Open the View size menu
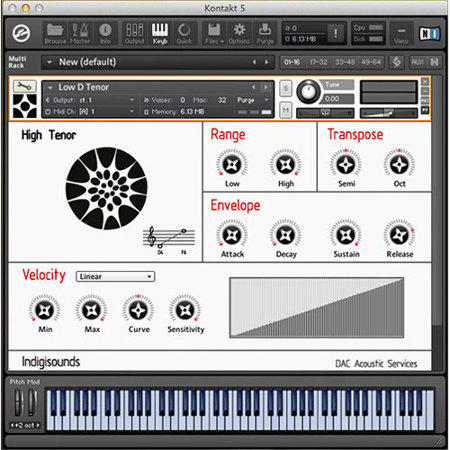 click(401, 34)
